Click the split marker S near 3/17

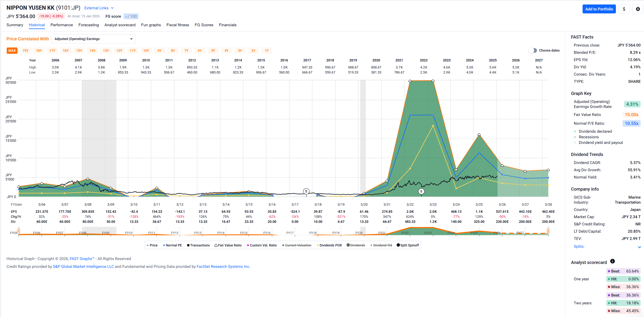coord(306,191)
